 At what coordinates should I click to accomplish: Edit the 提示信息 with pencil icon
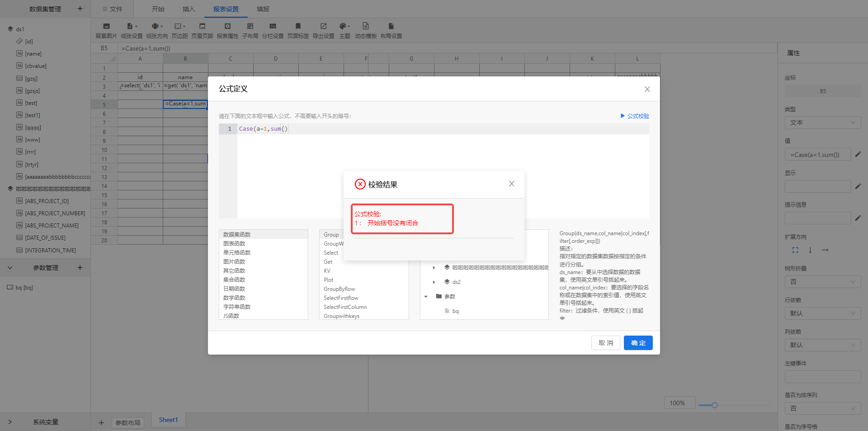(x=858, y=218)
